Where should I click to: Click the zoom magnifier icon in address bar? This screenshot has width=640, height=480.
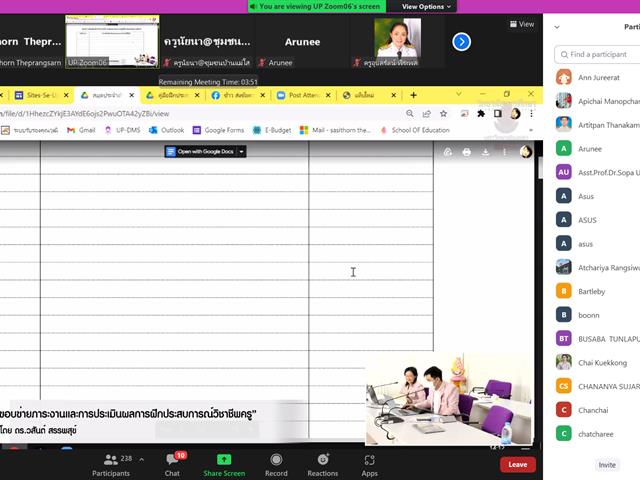coord(409,114)
